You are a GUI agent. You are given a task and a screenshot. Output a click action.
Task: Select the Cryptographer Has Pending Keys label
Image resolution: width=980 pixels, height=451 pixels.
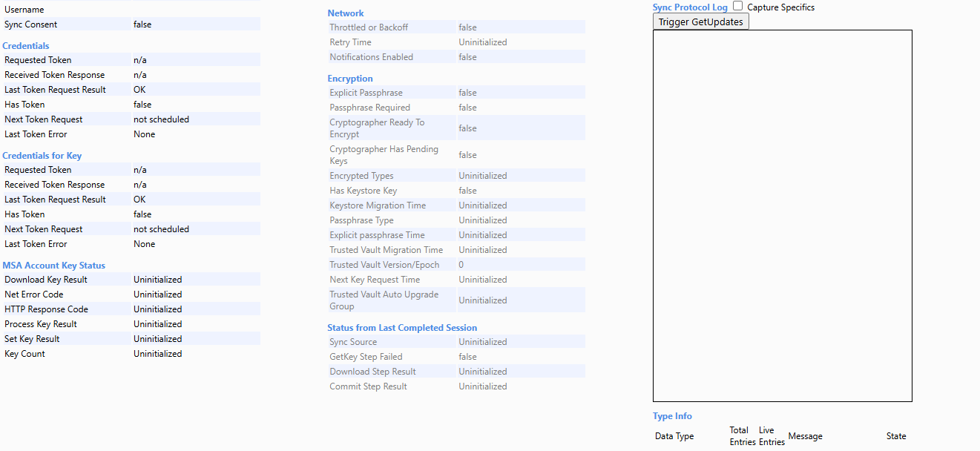[x=384, y=155]
